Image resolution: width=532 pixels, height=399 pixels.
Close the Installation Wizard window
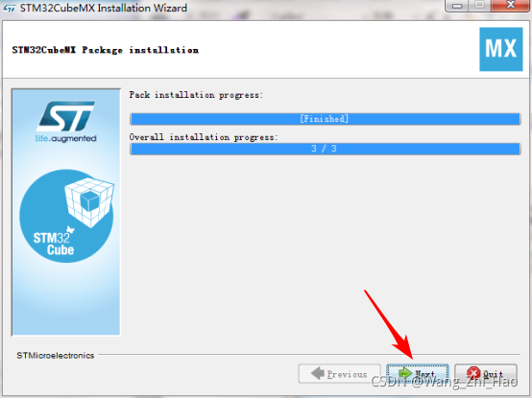coord(511,5)
